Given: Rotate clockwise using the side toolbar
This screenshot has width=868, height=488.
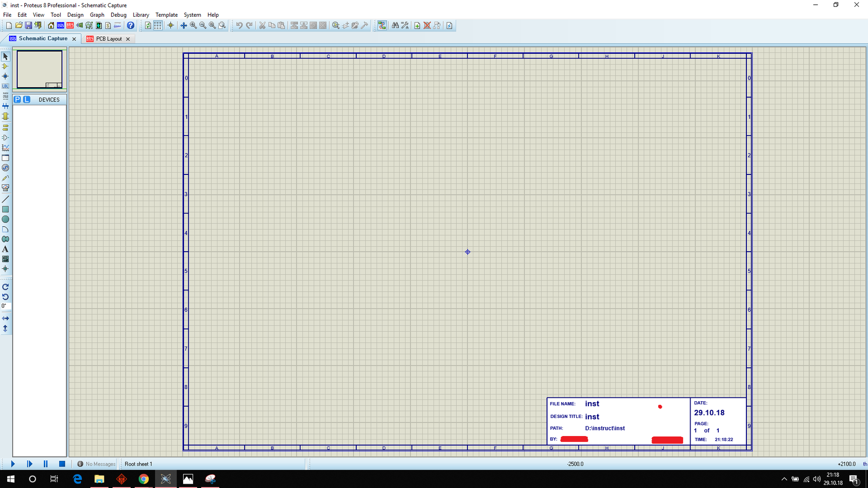Looking at the screenshot, I should click(x=5, y=287).
